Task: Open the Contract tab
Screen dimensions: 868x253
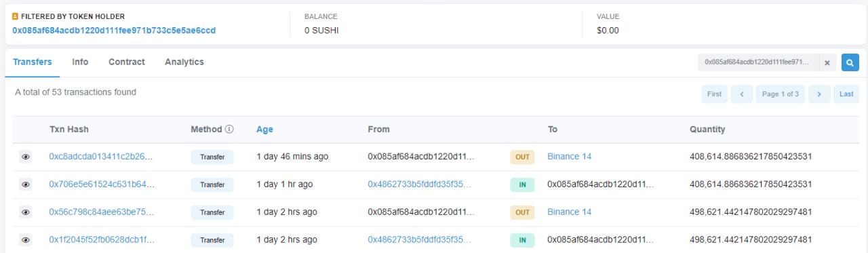Action: tap(127, 62)
